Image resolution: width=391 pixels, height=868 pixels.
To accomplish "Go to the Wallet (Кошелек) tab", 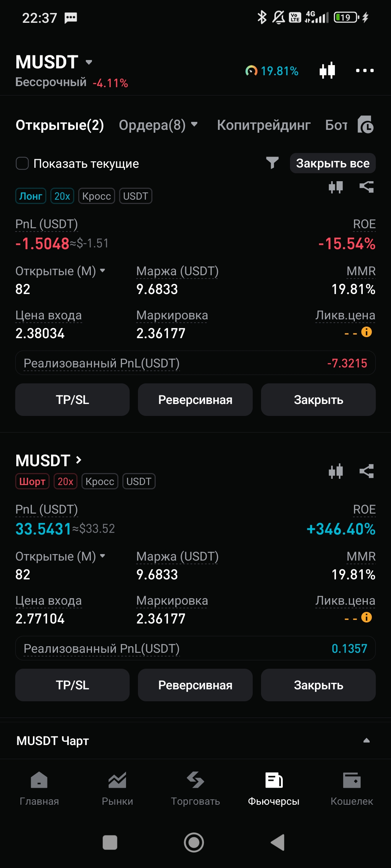I will 352,788.
